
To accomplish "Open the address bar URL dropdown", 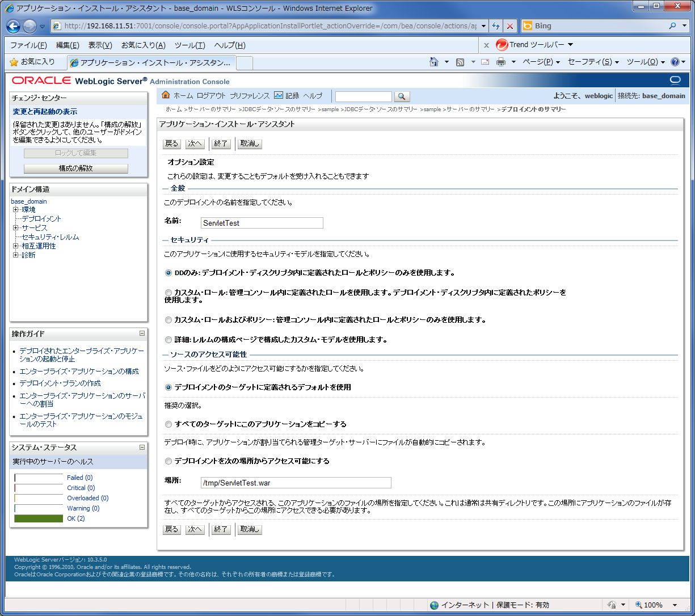I will click(x=483, y=26).
